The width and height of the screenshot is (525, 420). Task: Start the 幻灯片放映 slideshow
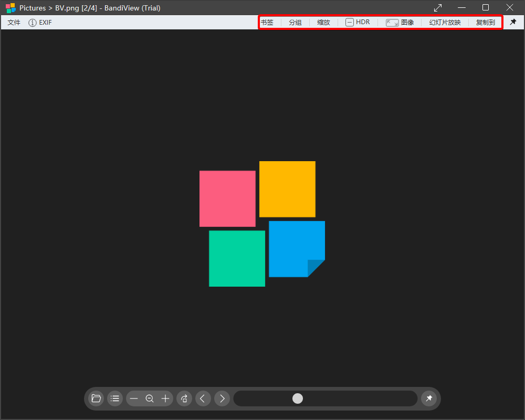point(445,23)
